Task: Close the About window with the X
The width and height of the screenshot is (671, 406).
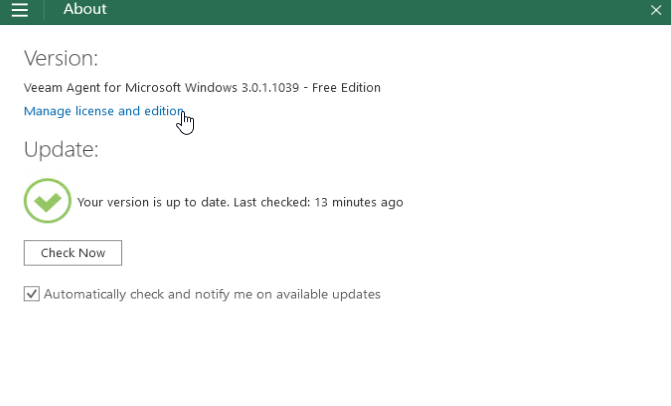Action: coord(656,10)
